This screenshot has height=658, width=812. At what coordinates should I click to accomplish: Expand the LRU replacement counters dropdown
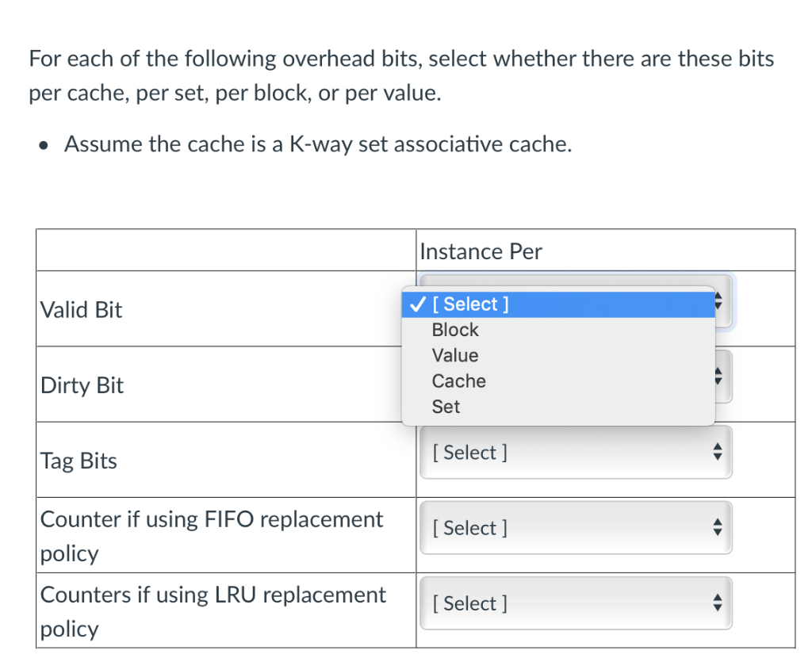point(575,603)
